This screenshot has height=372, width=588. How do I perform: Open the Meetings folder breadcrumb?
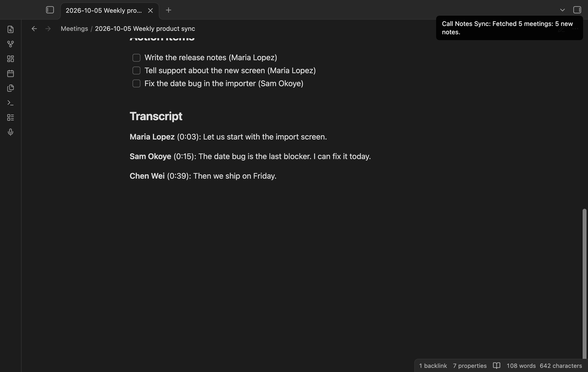point(74,28)
